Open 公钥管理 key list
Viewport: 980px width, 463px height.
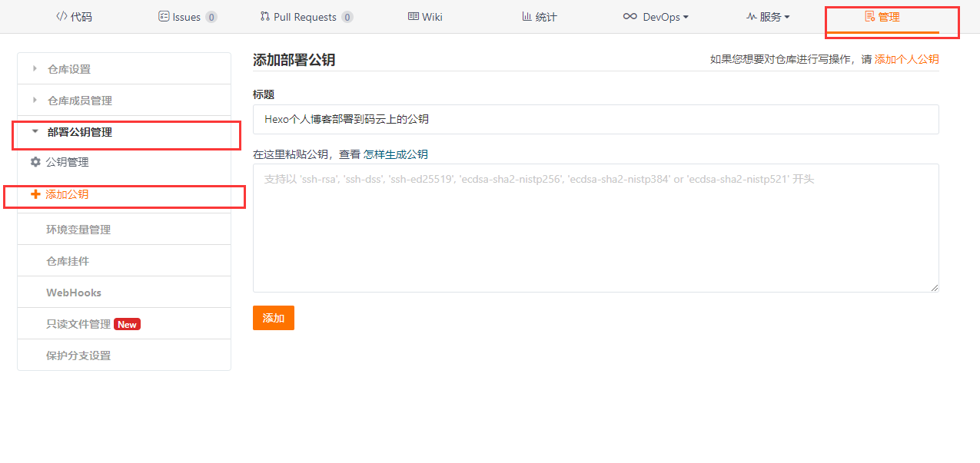[x=67, y=162]
